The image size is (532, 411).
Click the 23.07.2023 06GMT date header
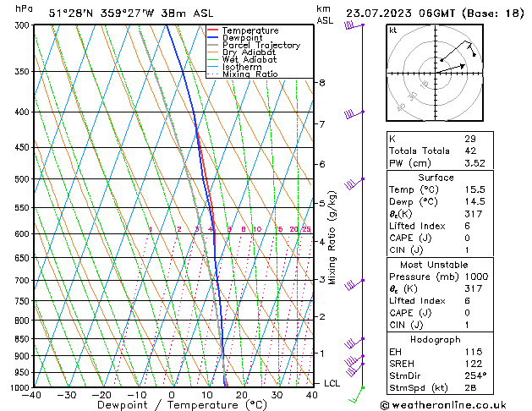(x=435, y=14)
